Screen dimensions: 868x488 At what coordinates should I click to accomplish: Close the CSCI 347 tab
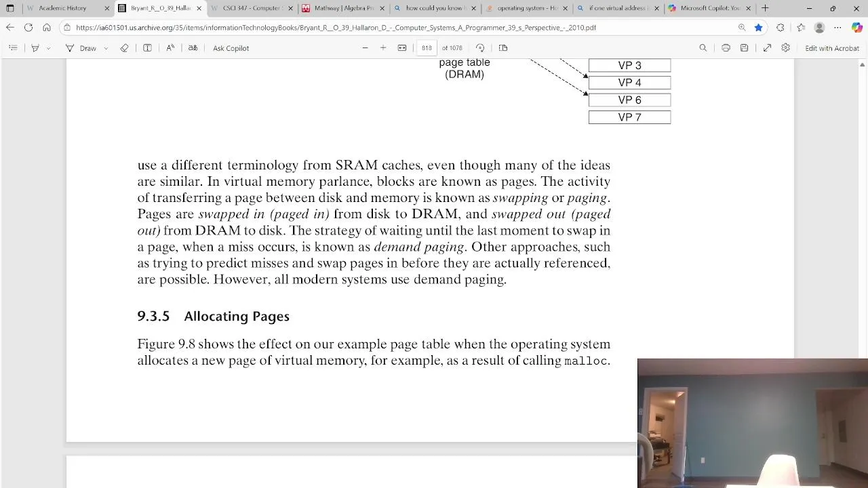290,8
